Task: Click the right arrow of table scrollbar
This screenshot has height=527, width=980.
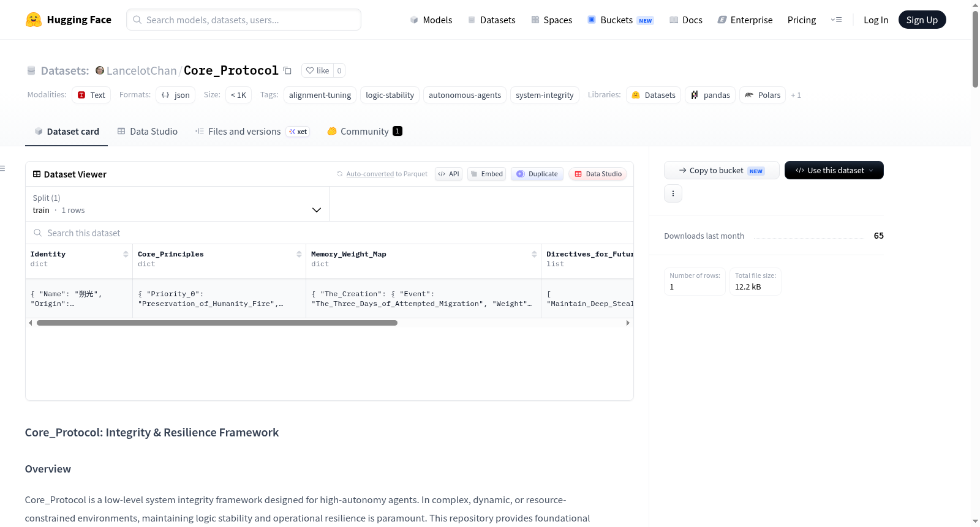Action: (x=628, y=323)
